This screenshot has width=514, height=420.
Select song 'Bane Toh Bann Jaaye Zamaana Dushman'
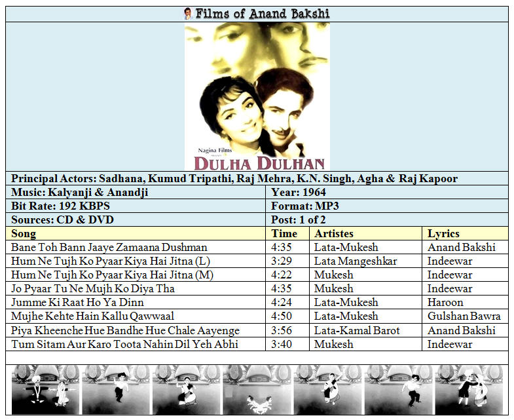click(109, 248)
